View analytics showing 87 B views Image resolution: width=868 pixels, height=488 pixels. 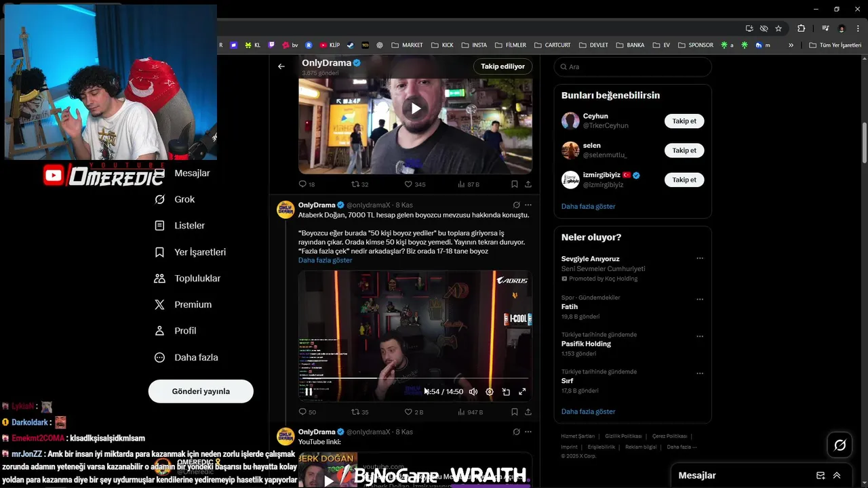pyautogui.click(x=469, y=184)
